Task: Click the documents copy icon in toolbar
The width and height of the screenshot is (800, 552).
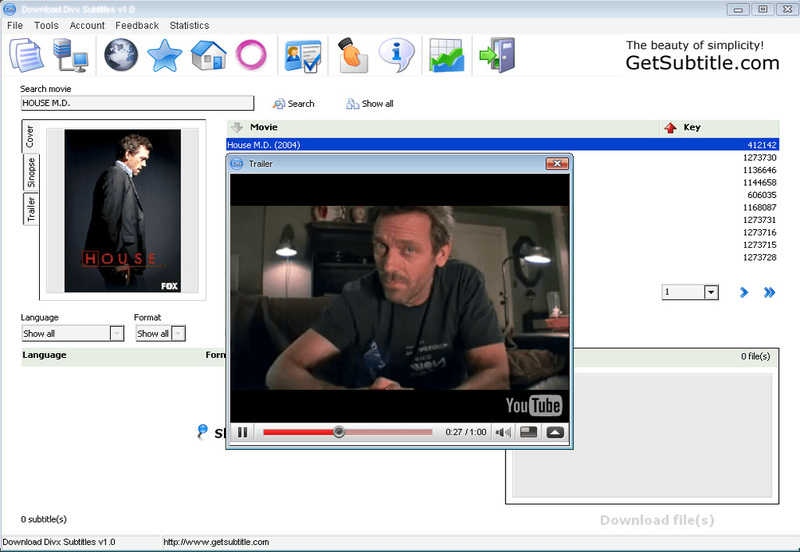Action: [x=26, y=55]
